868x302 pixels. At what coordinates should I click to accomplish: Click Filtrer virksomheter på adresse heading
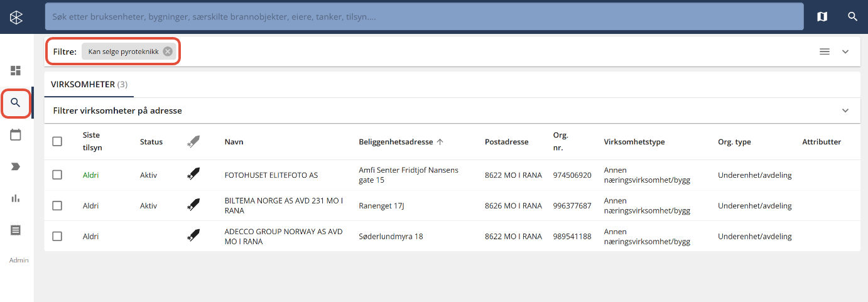[117, 111]
